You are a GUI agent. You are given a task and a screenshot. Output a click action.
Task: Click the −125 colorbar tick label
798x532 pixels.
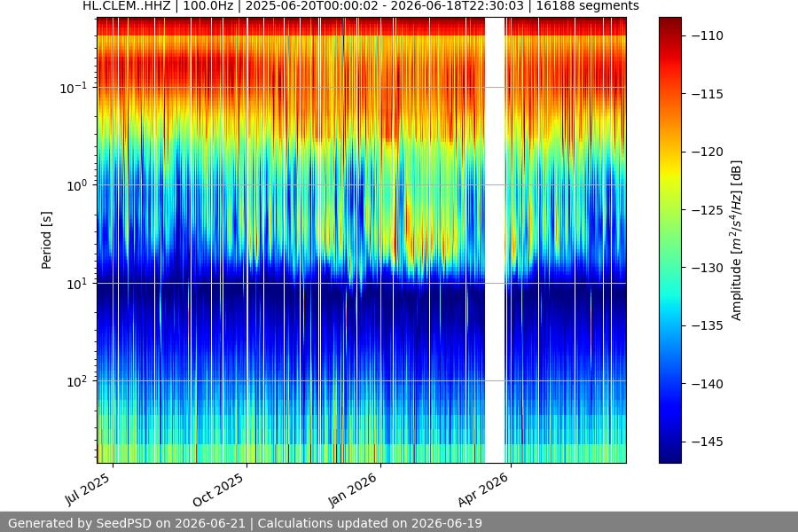[707, 210]
